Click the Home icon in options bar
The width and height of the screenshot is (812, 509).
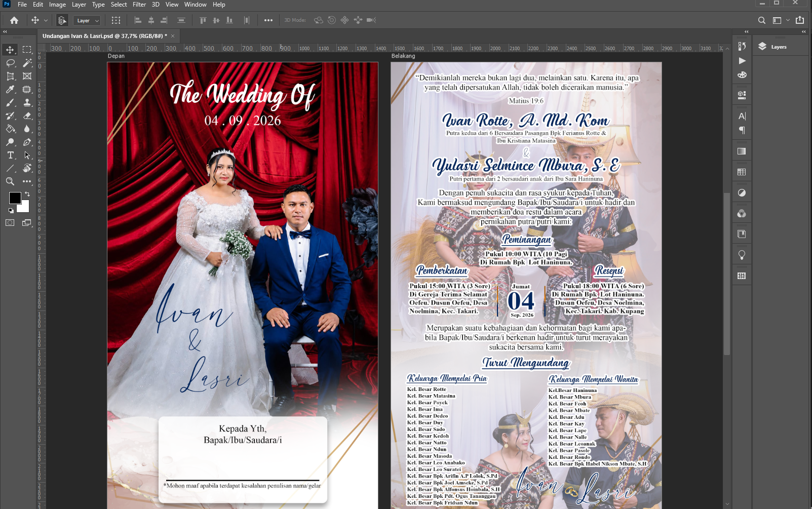click(x=14, y=20)
